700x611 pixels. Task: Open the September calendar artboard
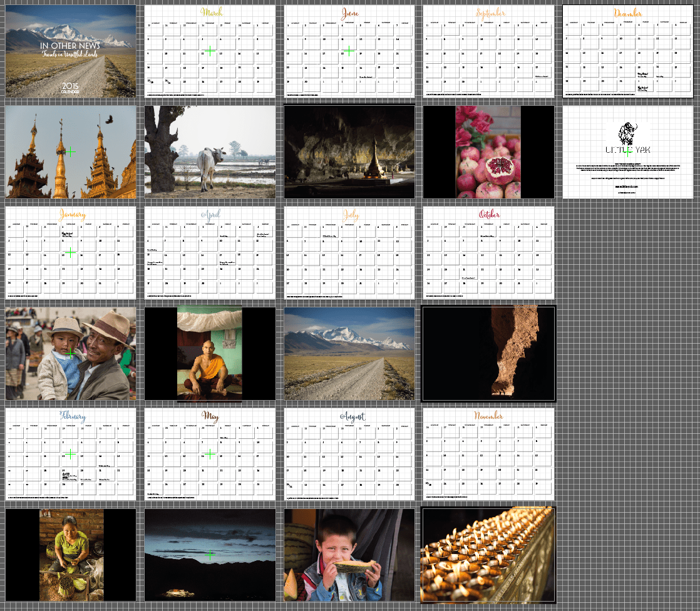click(488, 51)
